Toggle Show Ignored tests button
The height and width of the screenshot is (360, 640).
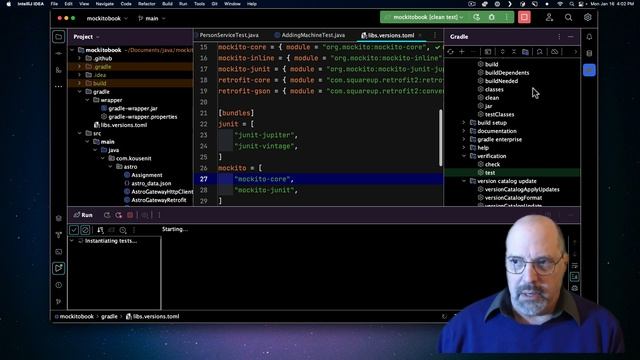pos(85,230)
